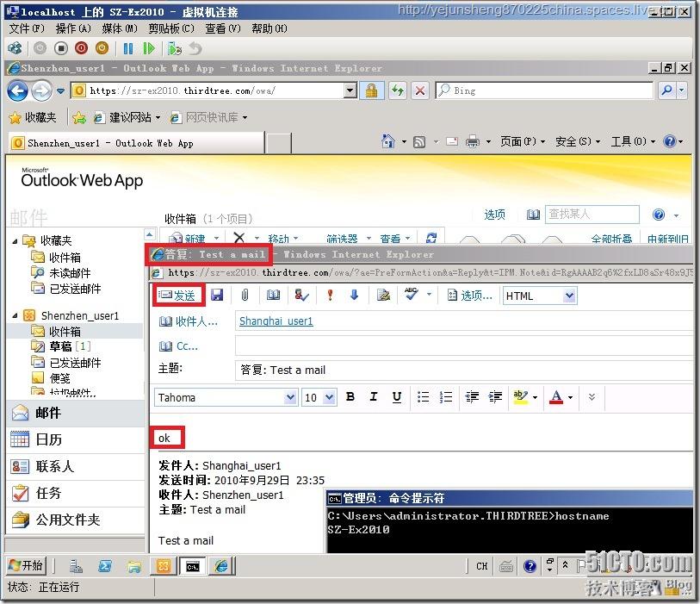Switch to Mail (邮件) module
Image resolution: width=700 pixels, height=604 pixels.
(76, 413)
